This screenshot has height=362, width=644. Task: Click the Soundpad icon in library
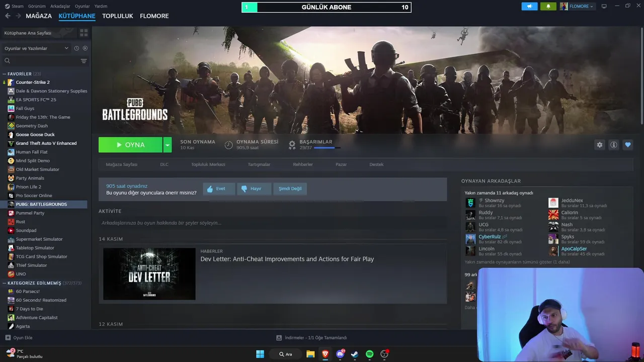pyautogui.click(x=11, y=230)
